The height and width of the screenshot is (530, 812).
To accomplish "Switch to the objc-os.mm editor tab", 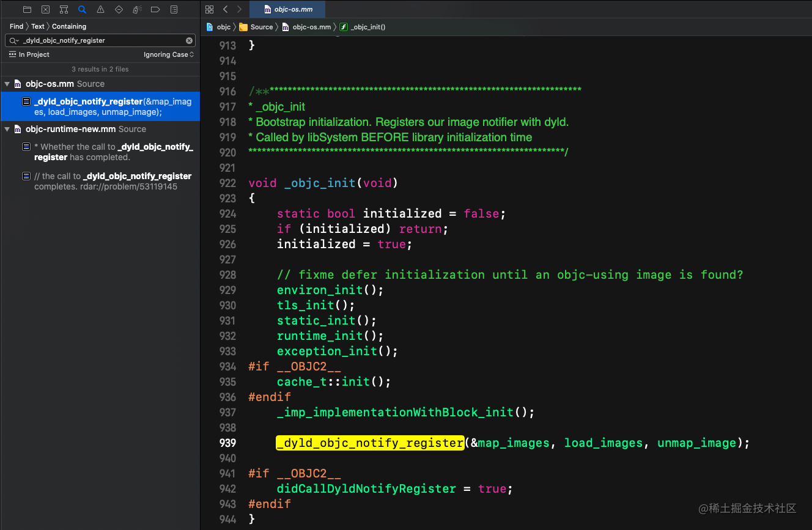I will click(286, 9).
